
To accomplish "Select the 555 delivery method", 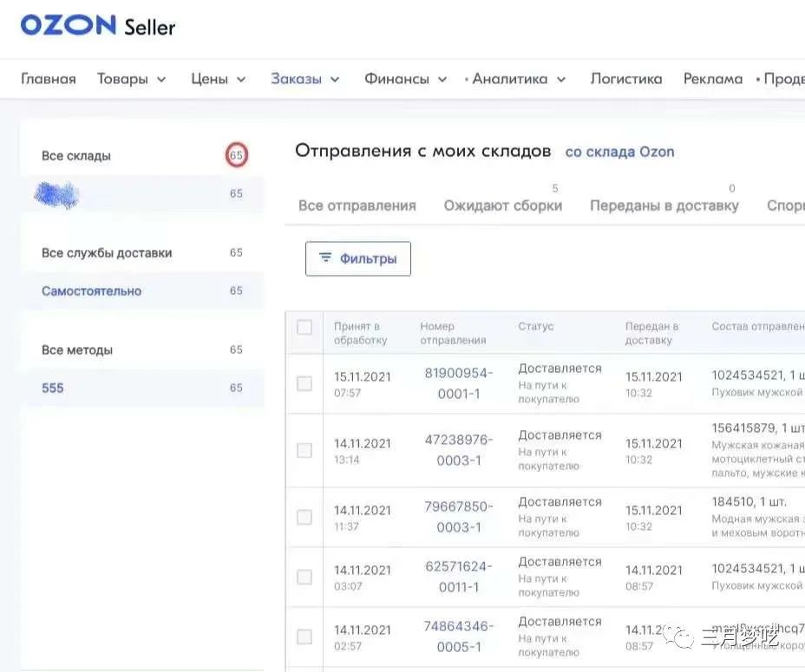I will 53,388.
